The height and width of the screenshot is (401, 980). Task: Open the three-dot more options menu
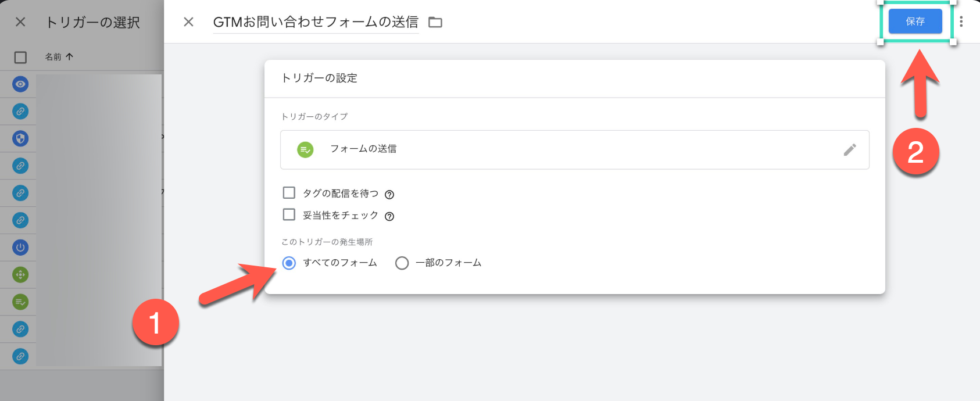[961, 22]
